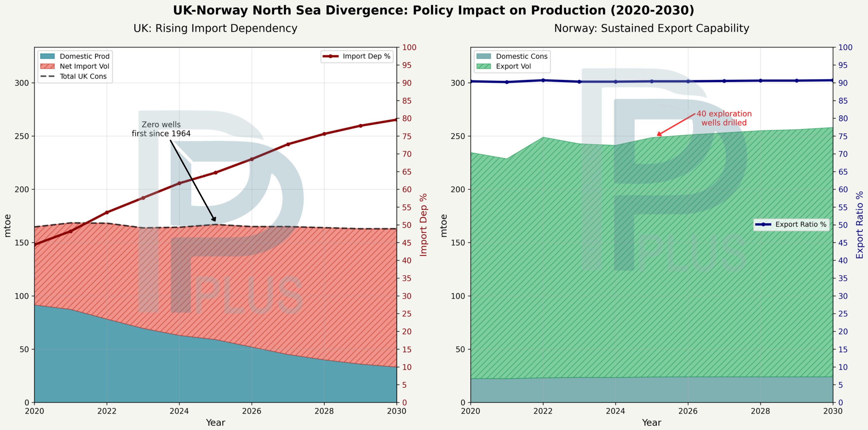
Task: Click the 2026 tick label on UK x-axis
Action: click(251, 411)
